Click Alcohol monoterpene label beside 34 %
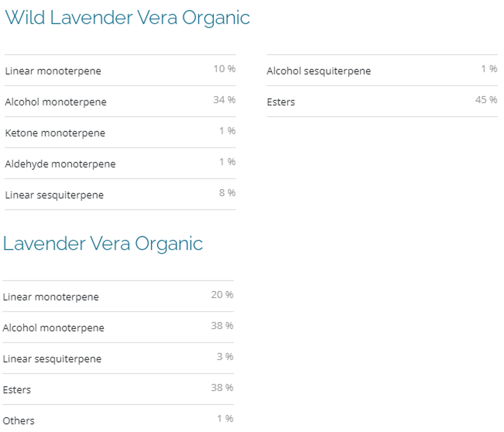This screenshot has width=504, height=432. pyautogui.click(x=56, y=102)
